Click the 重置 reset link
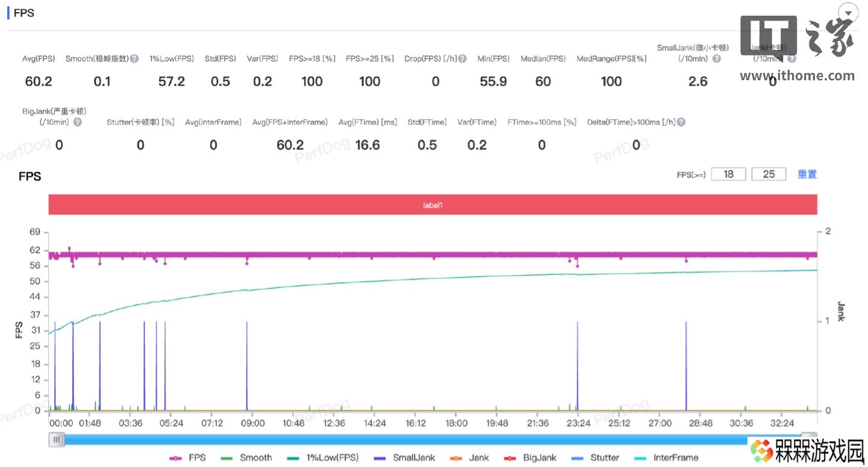This screenshot has width=868, height=467. click(807, 174)
